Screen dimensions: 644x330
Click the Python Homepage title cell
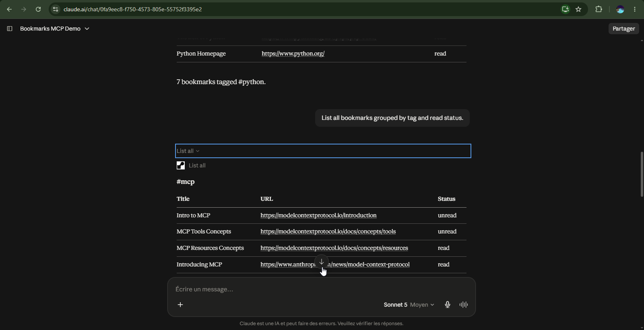201,54
